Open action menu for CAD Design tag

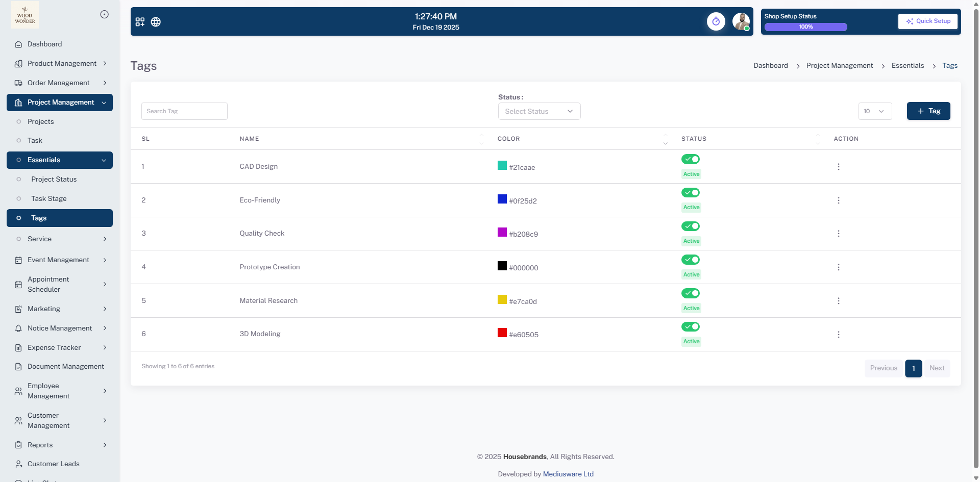coord(838,167)
